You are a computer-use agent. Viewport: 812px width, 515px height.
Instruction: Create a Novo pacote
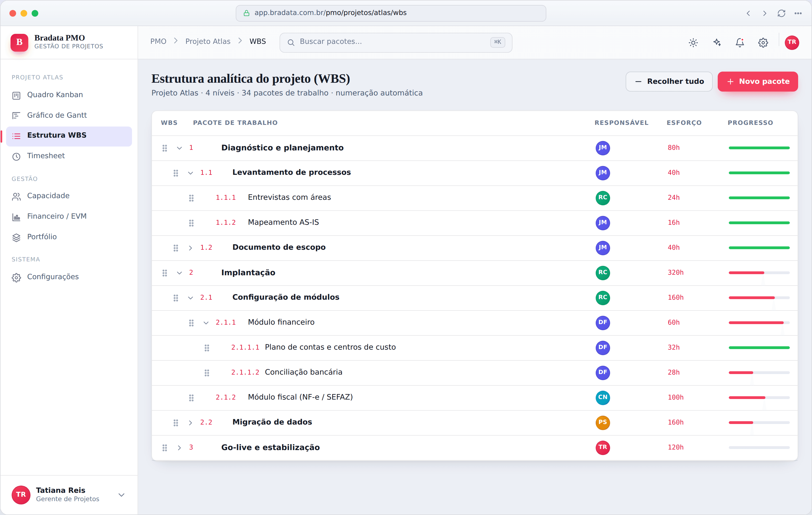[x=758, y=81]
